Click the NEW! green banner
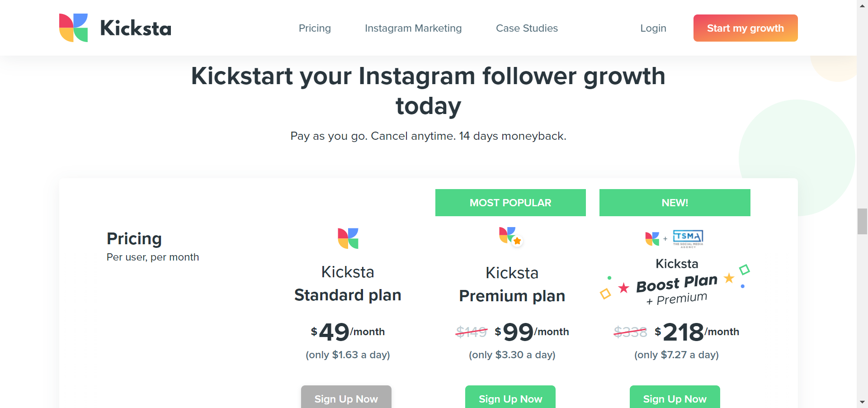 click(x=675, y=203)
